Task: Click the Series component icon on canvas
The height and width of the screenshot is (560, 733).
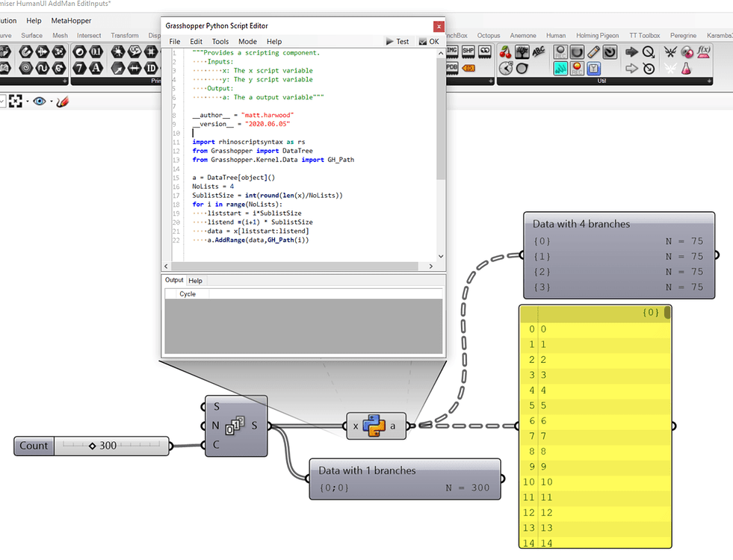Action: click(x=236, y=426)
